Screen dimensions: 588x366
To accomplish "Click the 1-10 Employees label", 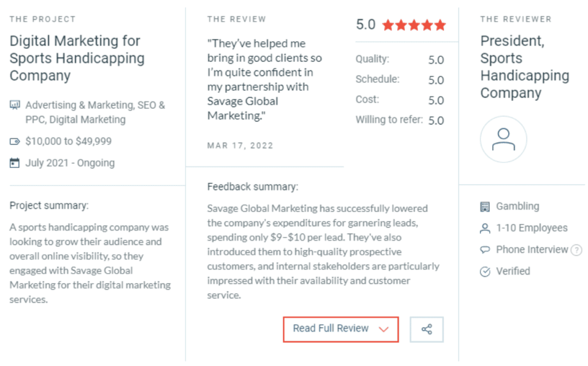I will [x=532, y=228].
